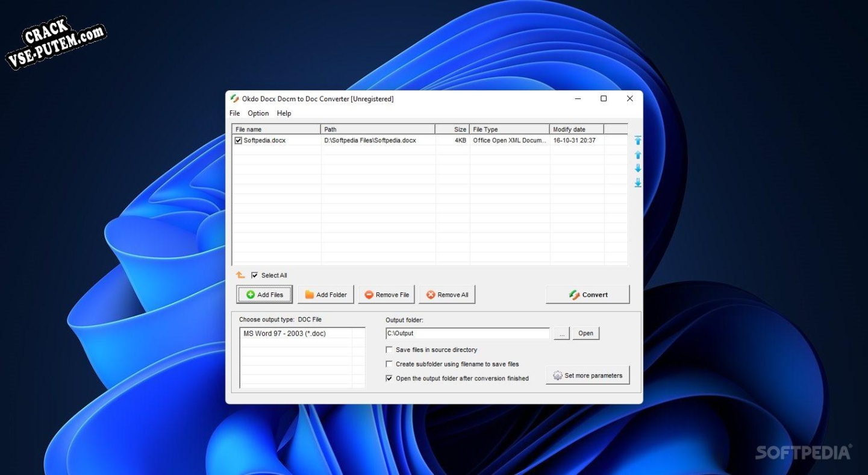Click the gear icon on Set more parameters

[557, 375]
